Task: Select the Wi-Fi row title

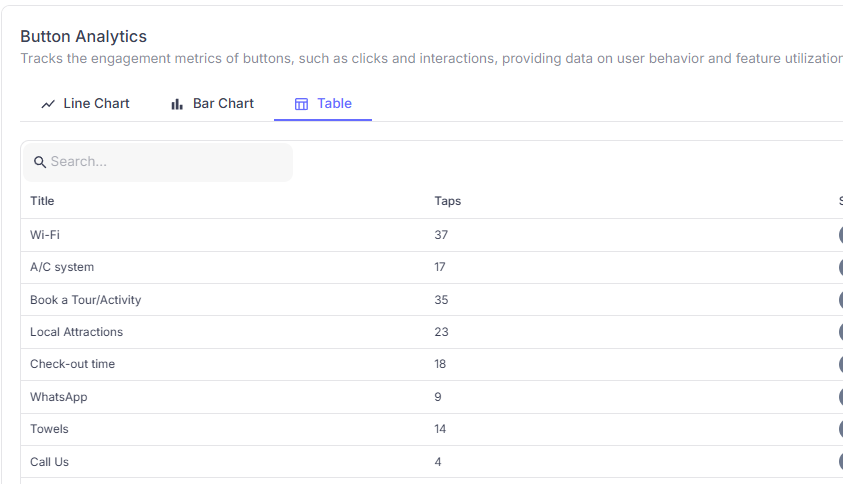Action: coord(45,235)
